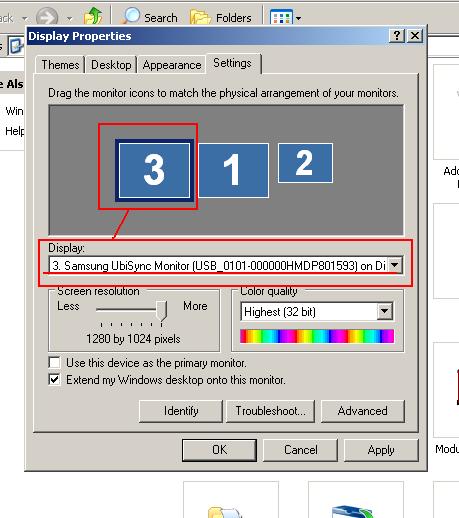Click the dialog Help question-mark button

tap(397, 35)
